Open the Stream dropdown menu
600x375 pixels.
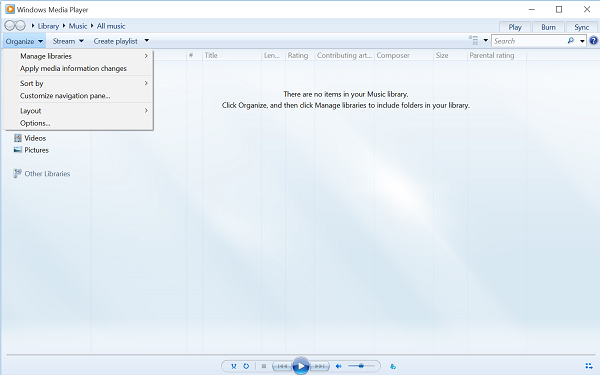pos(68,41)
